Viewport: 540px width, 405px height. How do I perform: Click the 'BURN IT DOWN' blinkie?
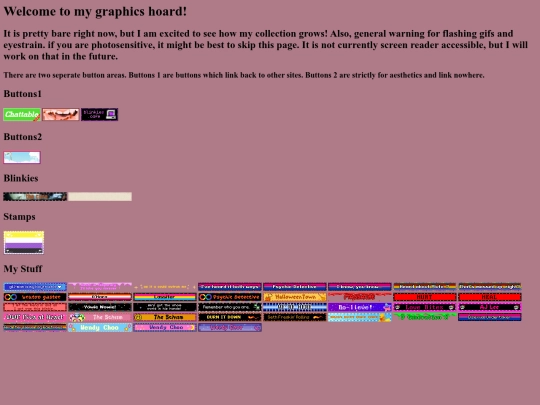pos(230,317)
